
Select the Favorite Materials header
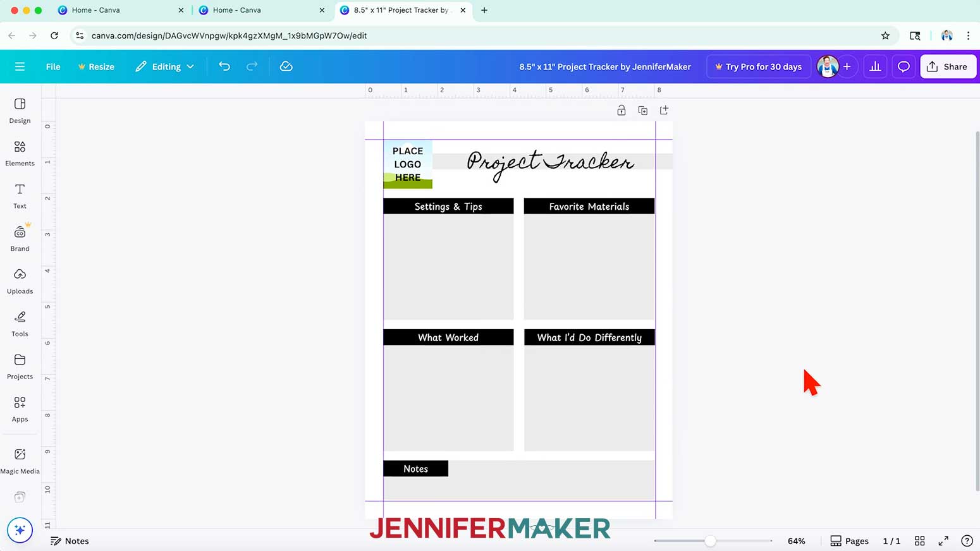coord(589,206)
